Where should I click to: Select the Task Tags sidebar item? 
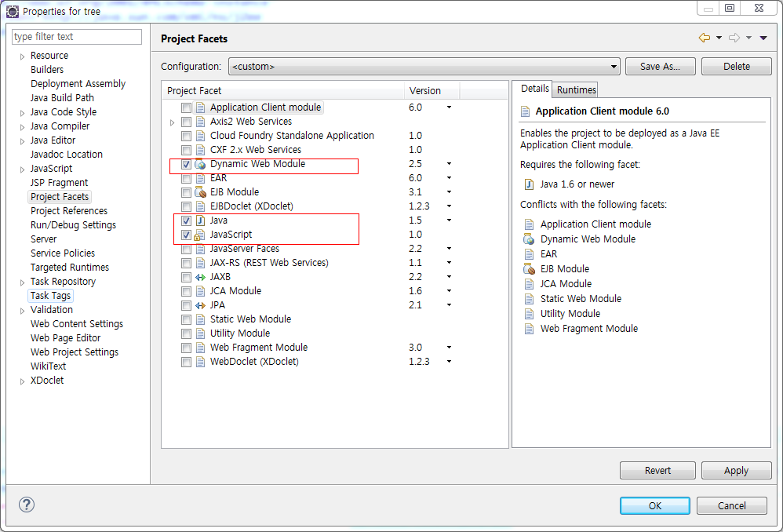[x=50, y=296]
